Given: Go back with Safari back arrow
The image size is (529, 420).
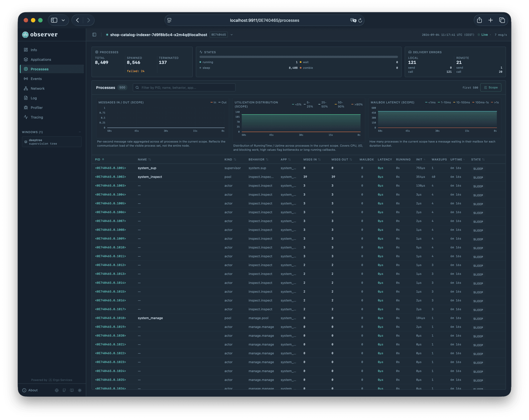Looking at the screenshot, I should [x=77, y=20].
